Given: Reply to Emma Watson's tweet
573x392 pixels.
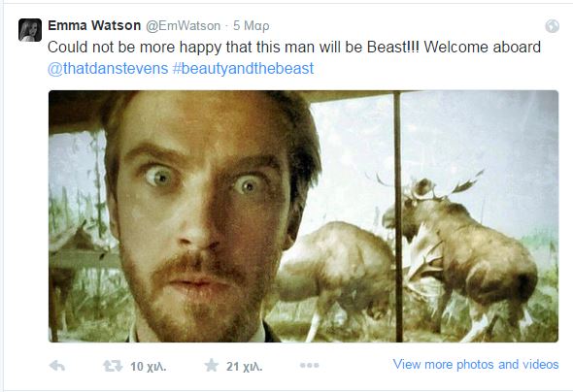Looking at the screenshot, I should 57,366.
